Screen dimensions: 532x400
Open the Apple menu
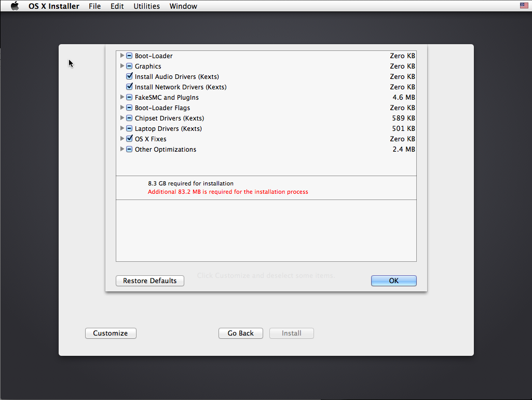point(15,6)
